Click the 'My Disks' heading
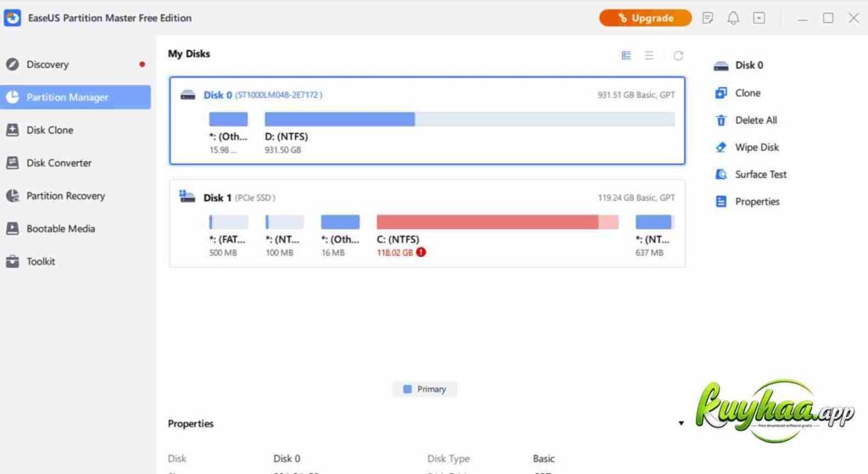Image resolution: width=868 pixels, height=474 pixels. [x=189, y=53]
